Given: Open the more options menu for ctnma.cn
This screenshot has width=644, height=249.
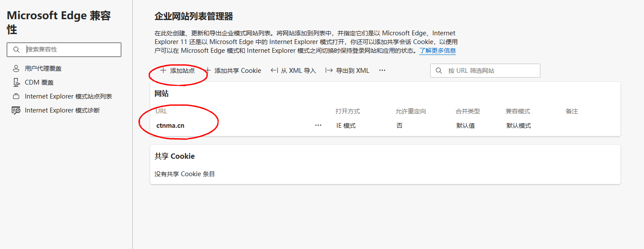Looking at the screenshot, I should 318,126.
